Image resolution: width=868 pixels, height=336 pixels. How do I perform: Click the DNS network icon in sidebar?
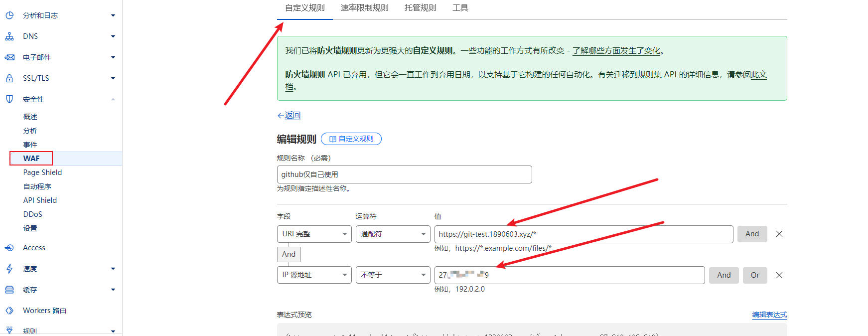click(x=9, y=36)
